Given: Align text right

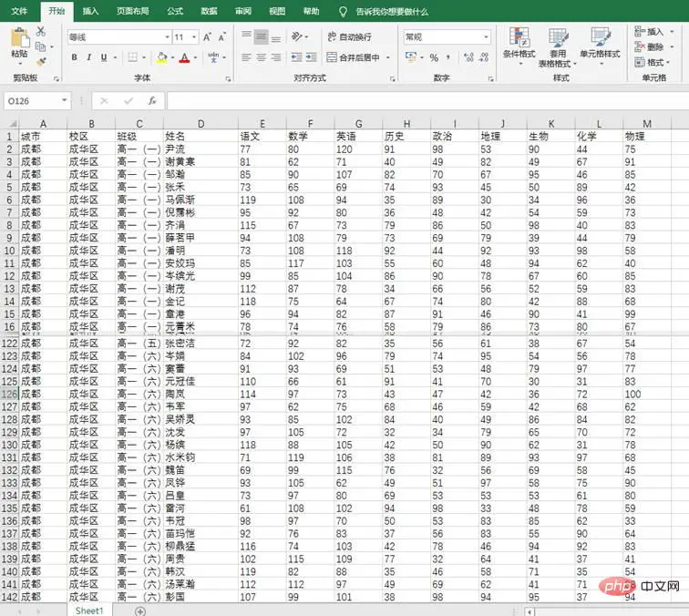Looking at the screenshot, I should click(276, 57).
